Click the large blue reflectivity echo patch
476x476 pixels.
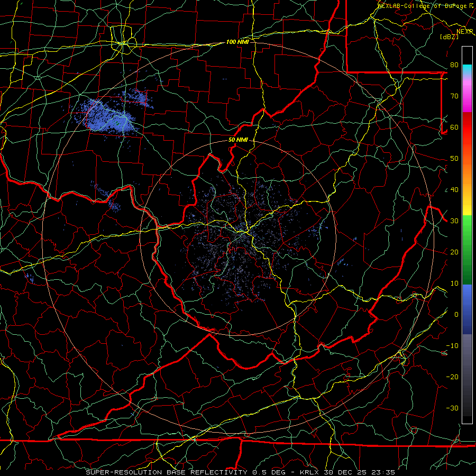pos(107,117)
